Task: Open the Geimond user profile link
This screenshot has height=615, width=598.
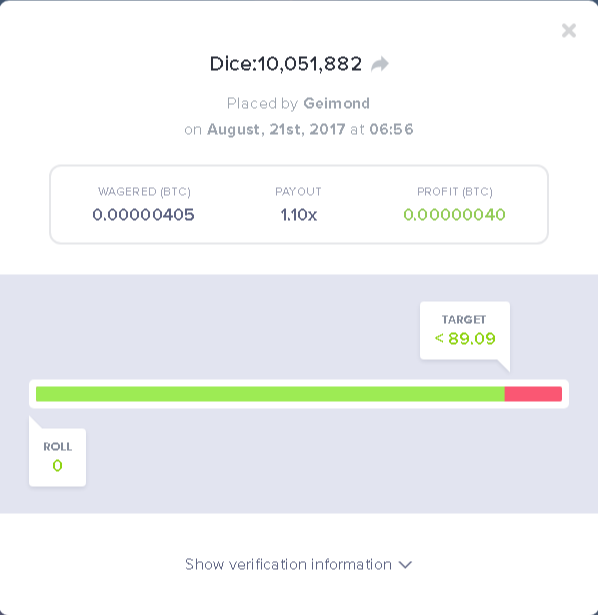Action: (x=336, y=104)
